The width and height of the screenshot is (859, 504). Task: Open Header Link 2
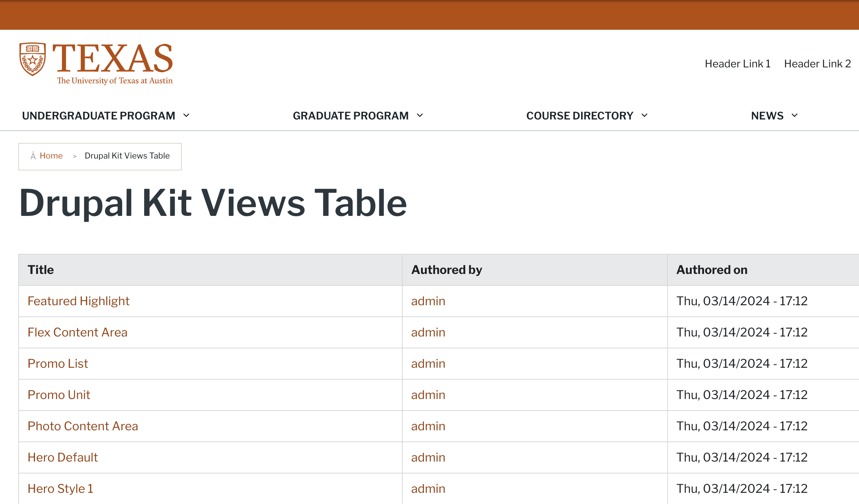pyautogui.click(x=817, y=64)
